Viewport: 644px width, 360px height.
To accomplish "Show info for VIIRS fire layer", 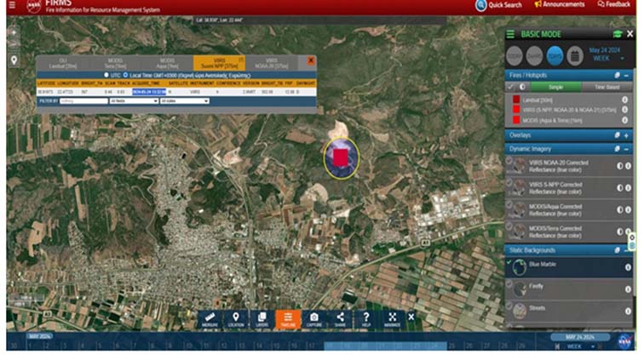I will 624,110.
